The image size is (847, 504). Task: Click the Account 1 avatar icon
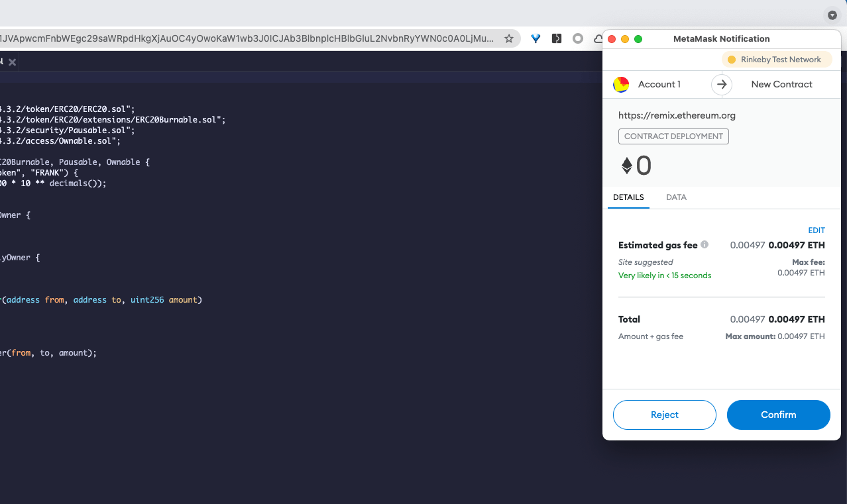click(x=621, y=85)
